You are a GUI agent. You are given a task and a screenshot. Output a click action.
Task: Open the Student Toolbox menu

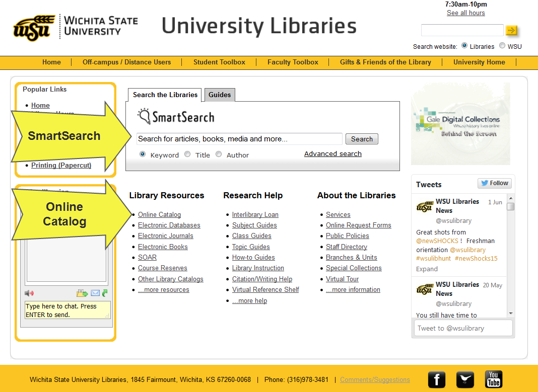[x=219, y=62]
